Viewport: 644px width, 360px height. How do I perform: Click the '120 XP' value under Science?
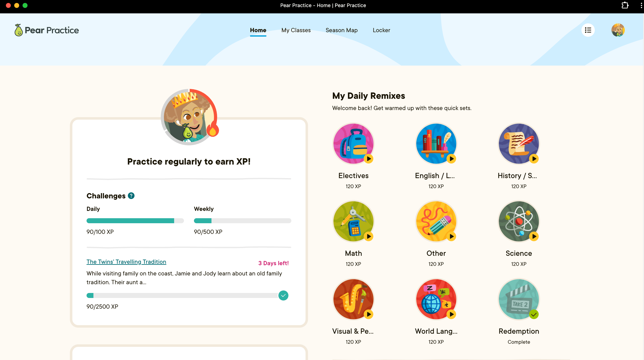click(x=519, y=264)
